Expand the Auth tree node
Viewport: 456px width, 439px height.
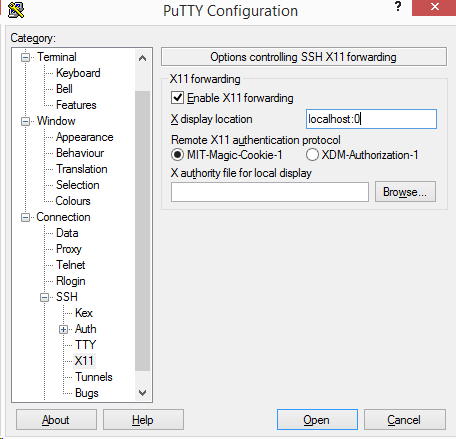[x=63, y=330]
